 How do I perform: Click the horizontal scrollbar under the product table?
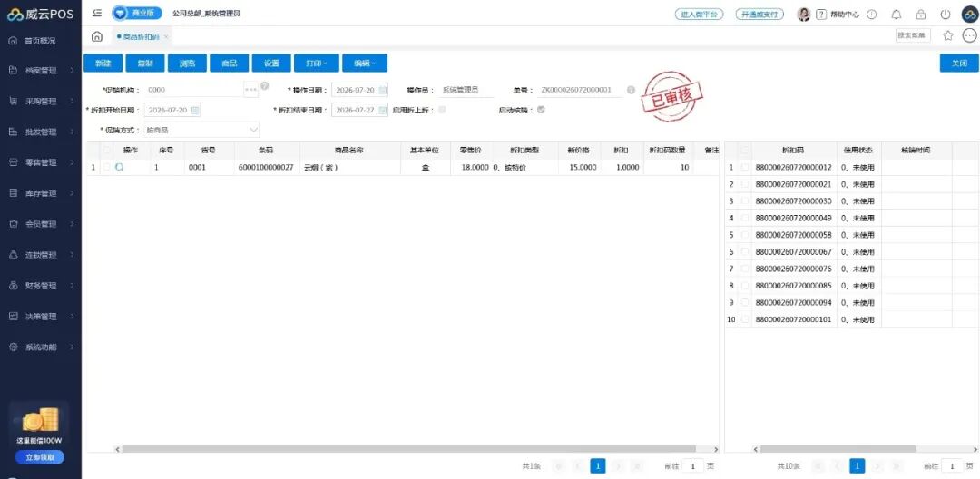(408, 449)
